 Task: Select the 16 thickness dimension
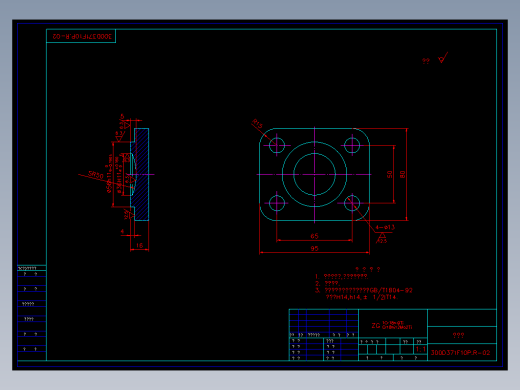139,245
